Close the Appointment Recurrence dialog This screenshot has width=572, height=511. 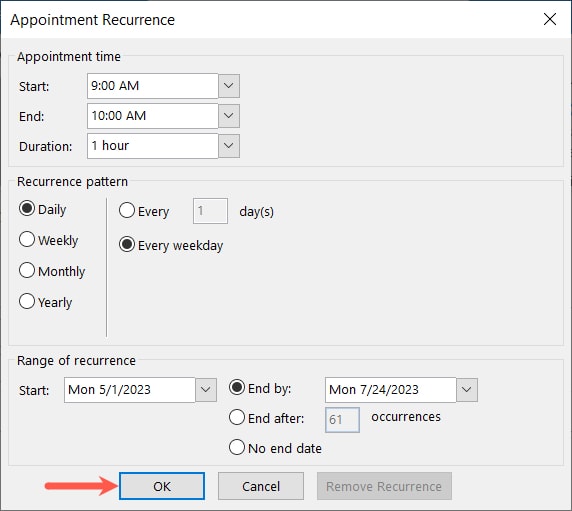click(x=550, y=19)
